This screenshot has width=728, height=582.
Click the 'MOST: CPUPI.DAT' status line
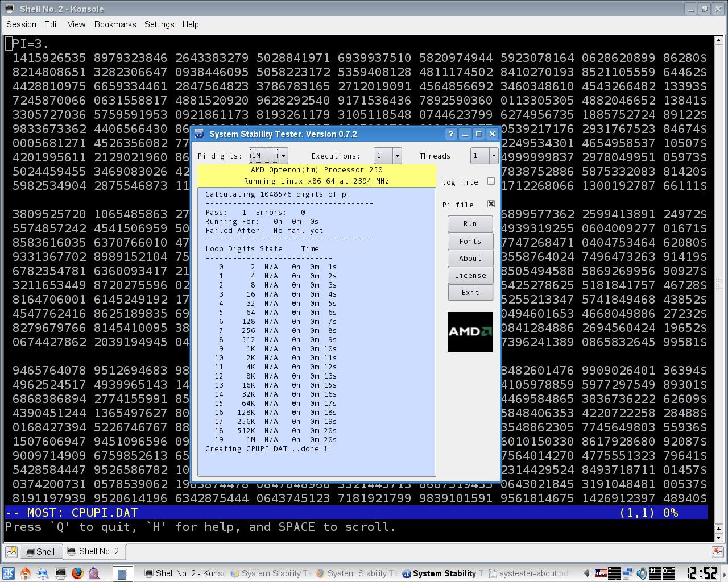click(356, 512)
